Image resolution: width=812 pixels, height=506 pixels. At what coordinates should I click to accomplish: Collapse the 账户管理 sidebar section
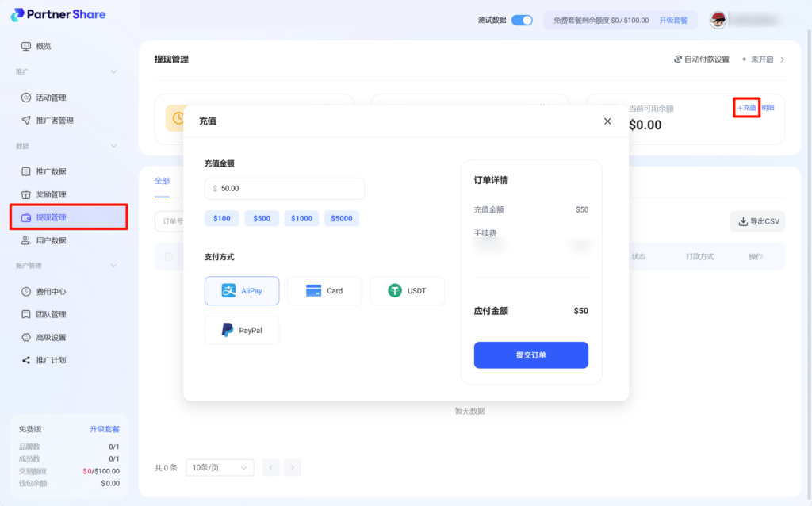113,266
